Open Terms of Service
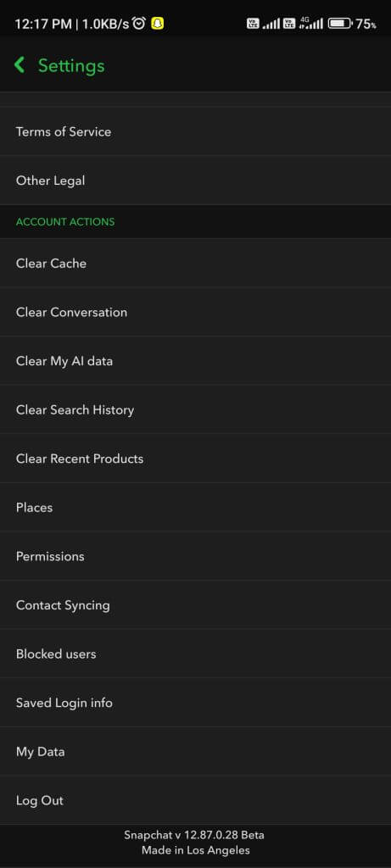391x868 pixels. (195, 131)
